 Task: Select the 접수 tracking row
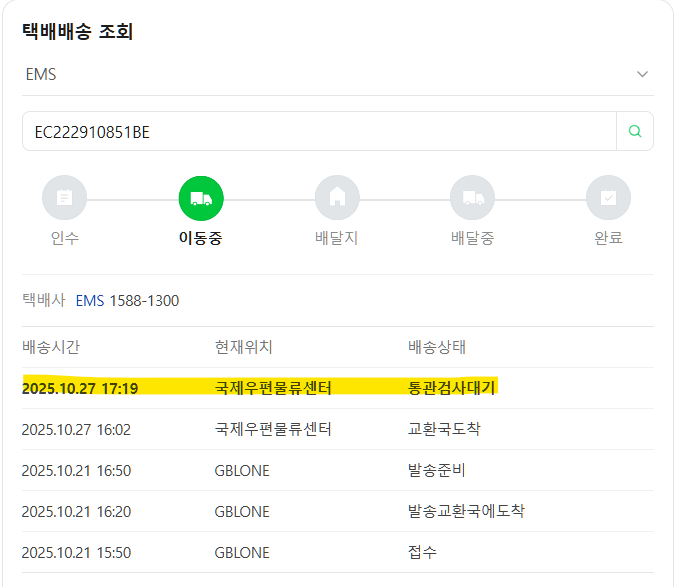pyautogui.click(x=337, y=552)
